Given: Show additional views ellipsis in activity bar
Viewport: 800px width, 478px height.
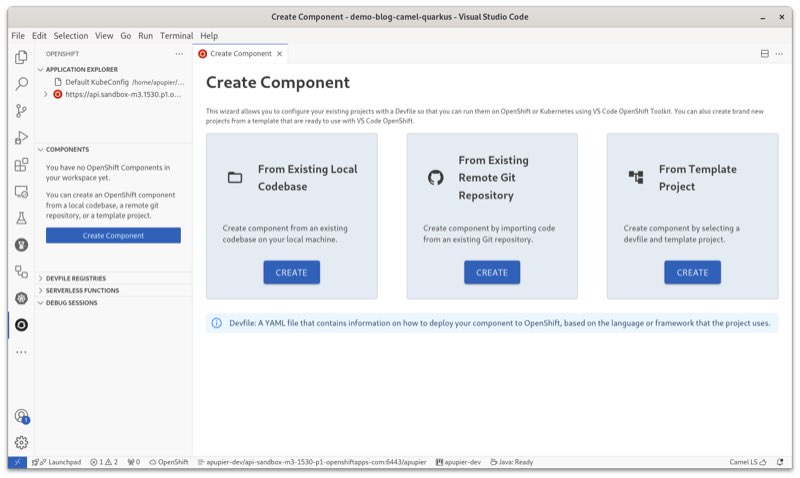Looking at the screenshot, I should [x=21, y=352].
